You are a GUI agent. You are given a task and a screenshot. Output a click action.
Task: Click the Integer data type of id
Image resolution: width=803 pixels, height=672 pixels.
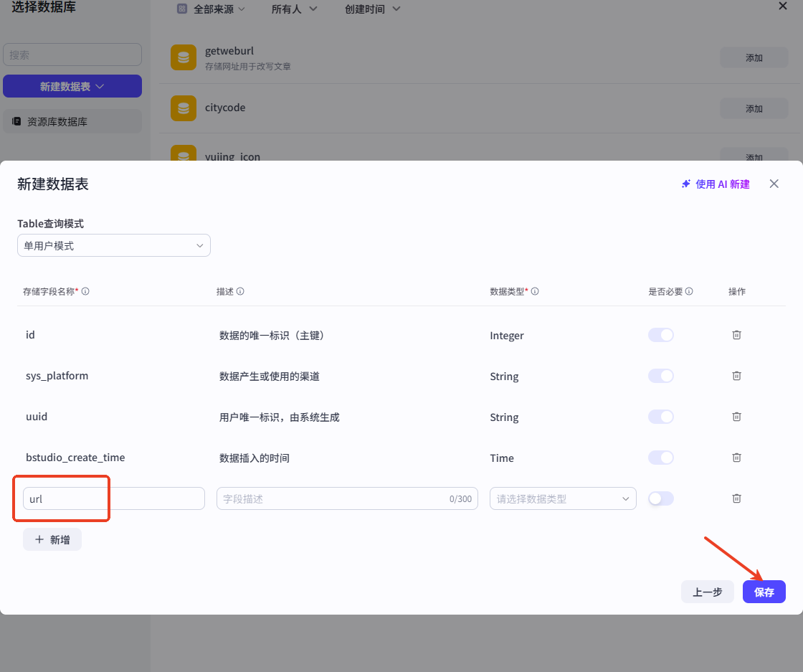coord(506,336)
